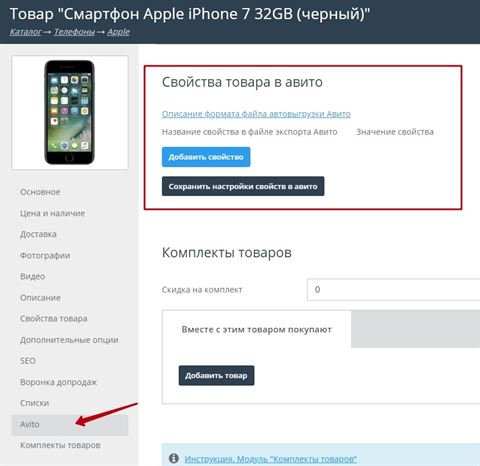Select the Avito sidebar item
The width and height of the screenshot is (480, 466).
[70, 425]
